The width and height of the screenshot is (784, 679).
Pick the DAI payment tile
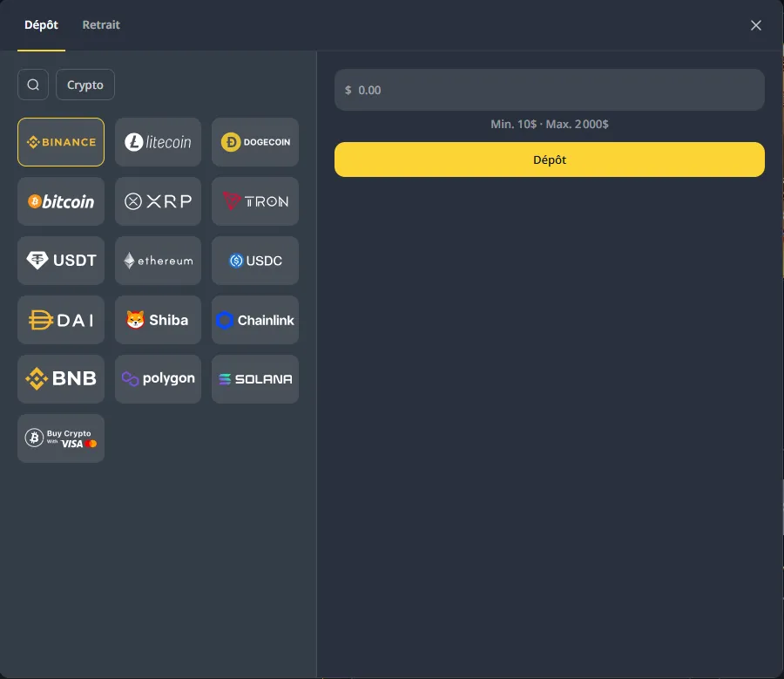click(x=61, y=320)
